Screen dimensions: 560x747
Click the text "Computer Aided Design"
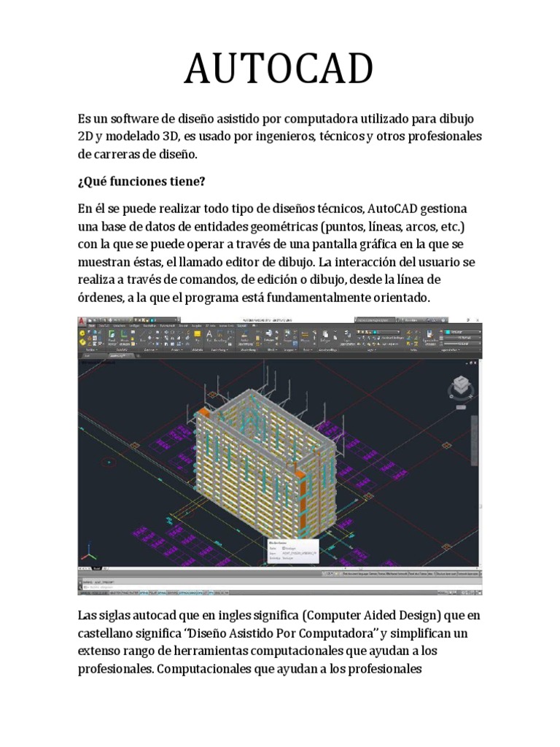click(x=371, y=616)
